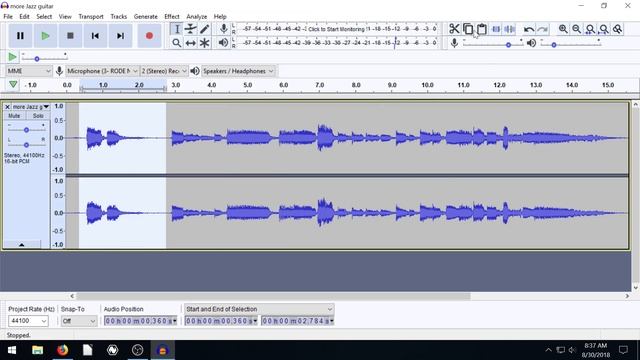Image resolution: width=640 pixels, height=360 pixels.
Task: Open Start and End of Selection dropdown
Action: 259,309
